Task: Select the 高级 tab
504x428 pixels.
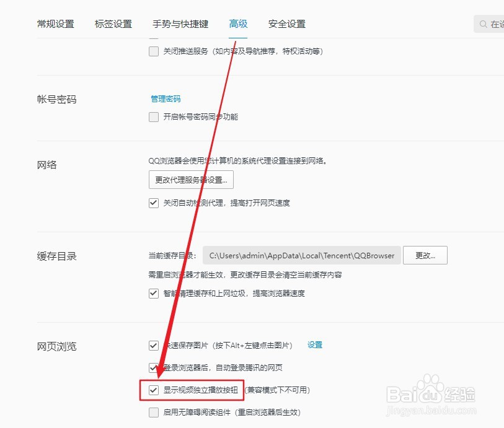Action: (x=238, y=24)
